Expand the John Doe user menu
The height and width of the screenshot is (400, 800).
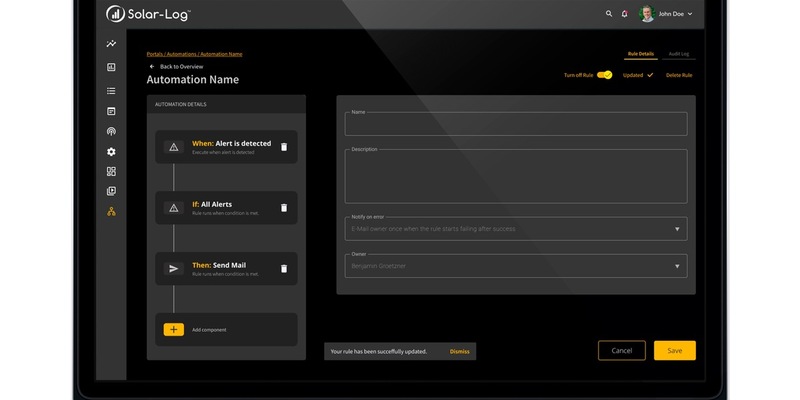tap(690, 14)
